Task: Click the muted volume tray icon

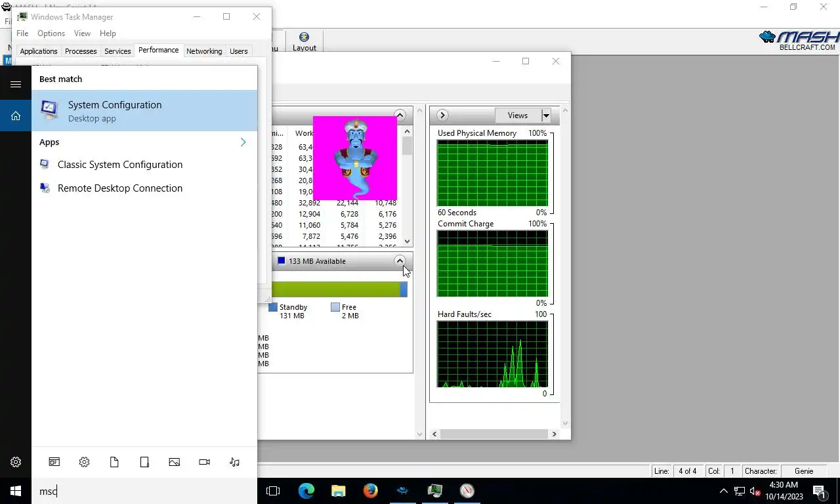Action: [755, 491]
